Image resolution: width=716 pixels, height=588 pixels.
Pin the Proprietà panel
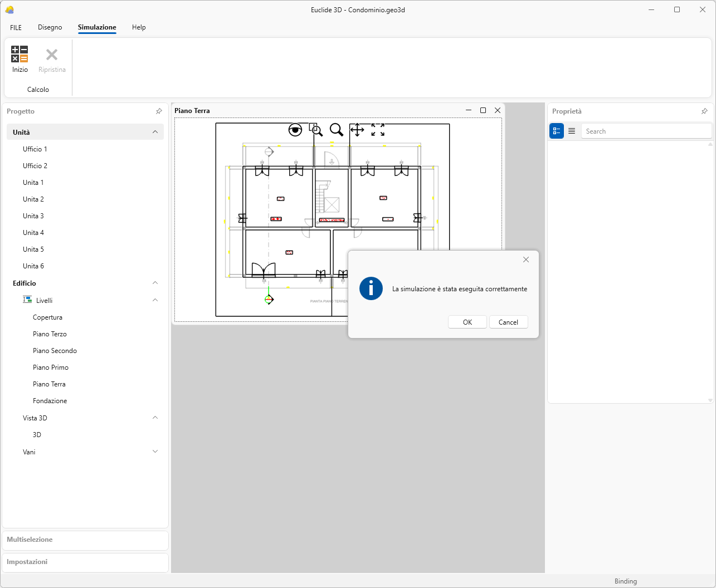point(704,111)
